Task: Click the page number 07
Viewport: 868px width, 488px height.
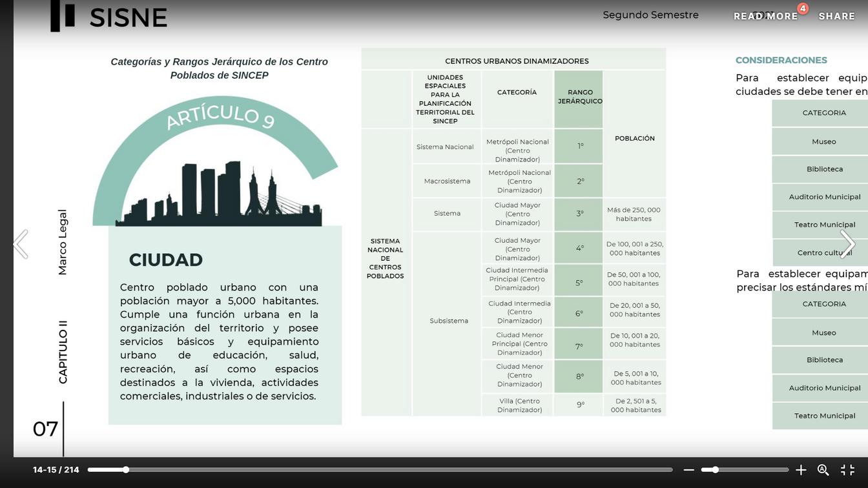Action: (45, 429)
